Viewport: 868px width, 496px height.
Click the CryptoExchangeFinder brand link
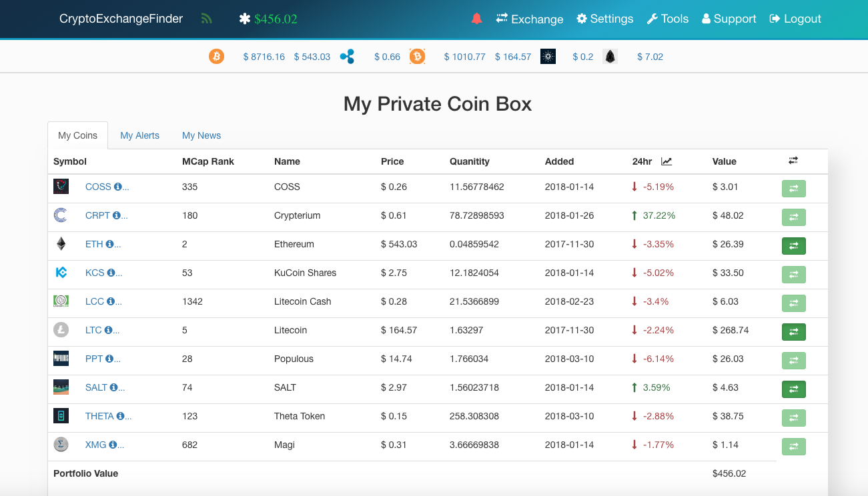point(121,19)
